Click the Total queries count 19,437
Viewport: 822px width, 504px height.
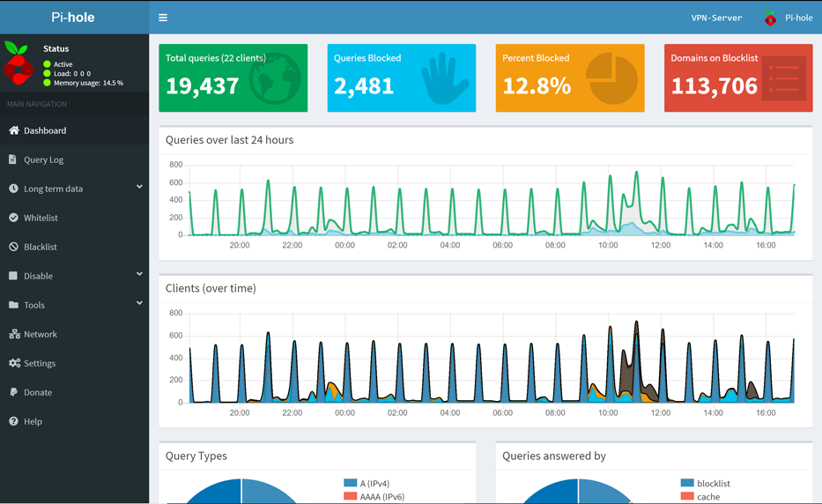[x=203, y=86]
